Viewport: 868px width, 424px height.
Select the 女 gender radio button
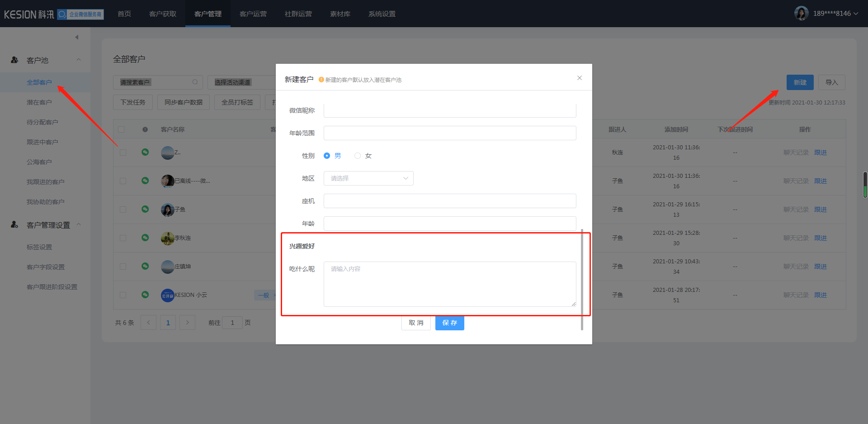[358, 156]
